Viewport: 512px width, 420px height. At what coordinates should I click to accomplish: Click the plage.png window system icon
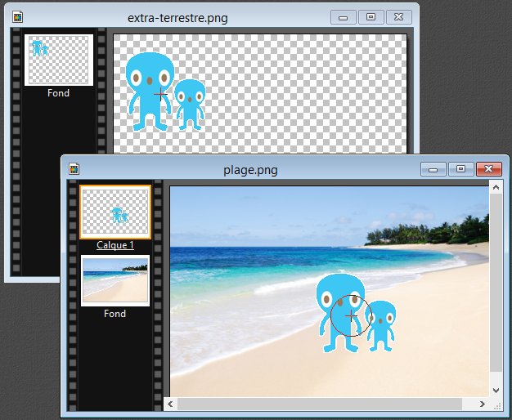pyautogui.click(x=74, y=169)
